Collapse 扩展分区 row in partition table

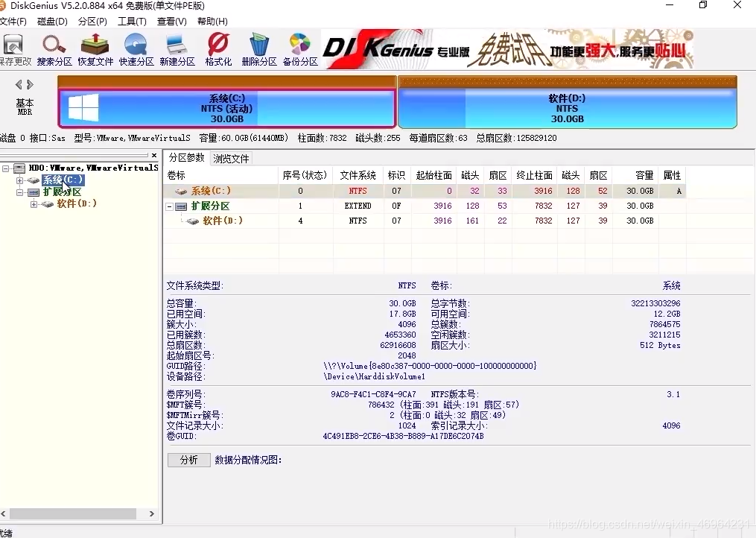[x=169, y=206]
